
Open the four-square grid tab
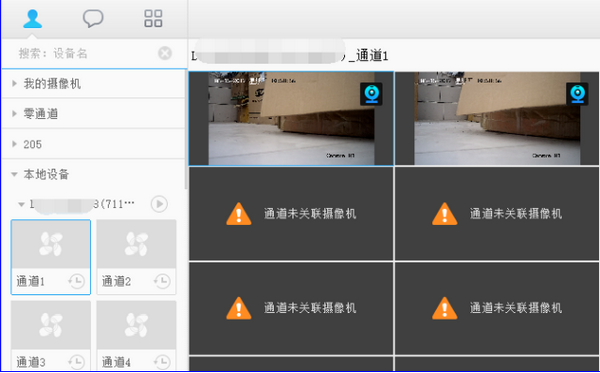click(x=153, y=18)
